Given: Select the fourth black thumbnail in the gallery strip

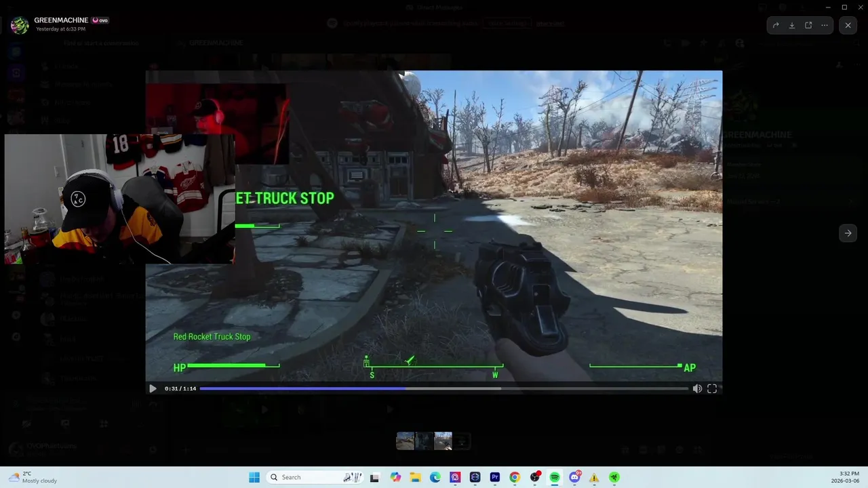Looking at the screenshot, I should [462, 441].
